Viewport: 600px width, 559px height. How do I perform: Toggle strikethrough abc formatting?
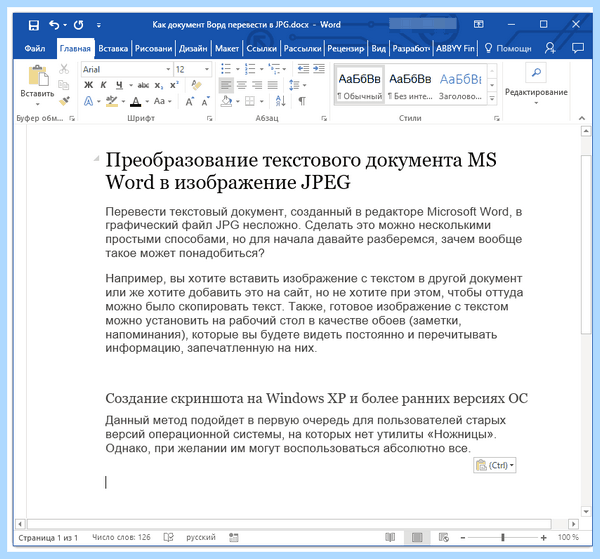[x=143, y=85]
